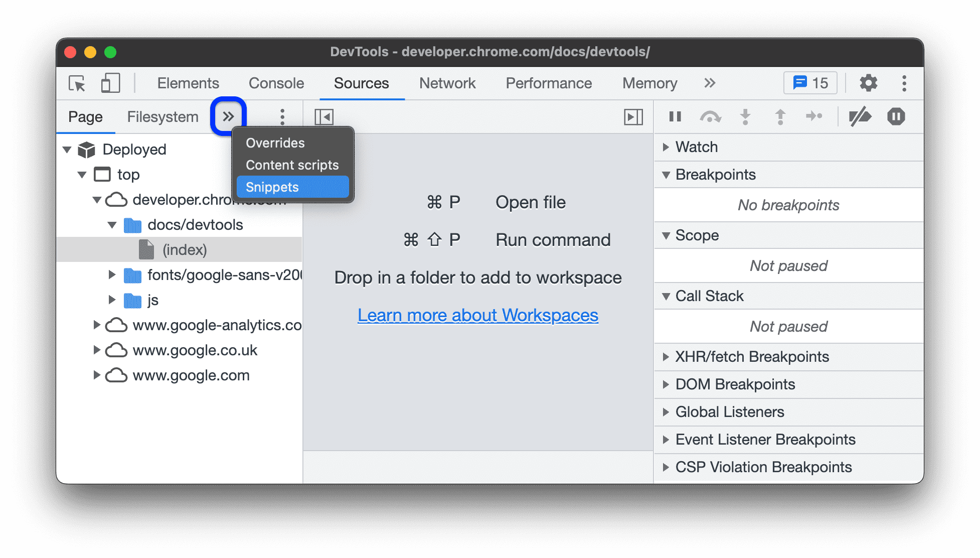Image resolution: width=980 pixels, height=558 pixels.
Task: Click Learn more about Workspaces link
Action: pos(478,314)
